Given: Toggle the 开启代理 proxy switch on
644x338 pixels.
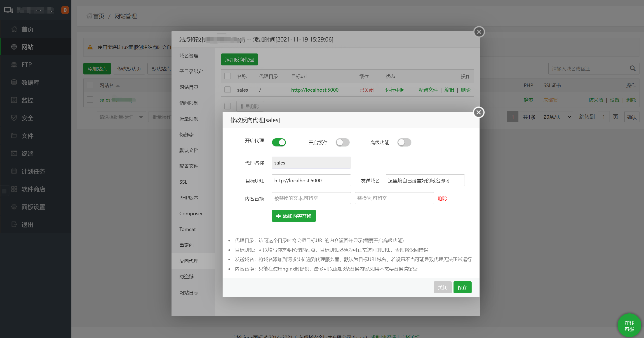Looking at the screenshot, I should coord(279,141).
